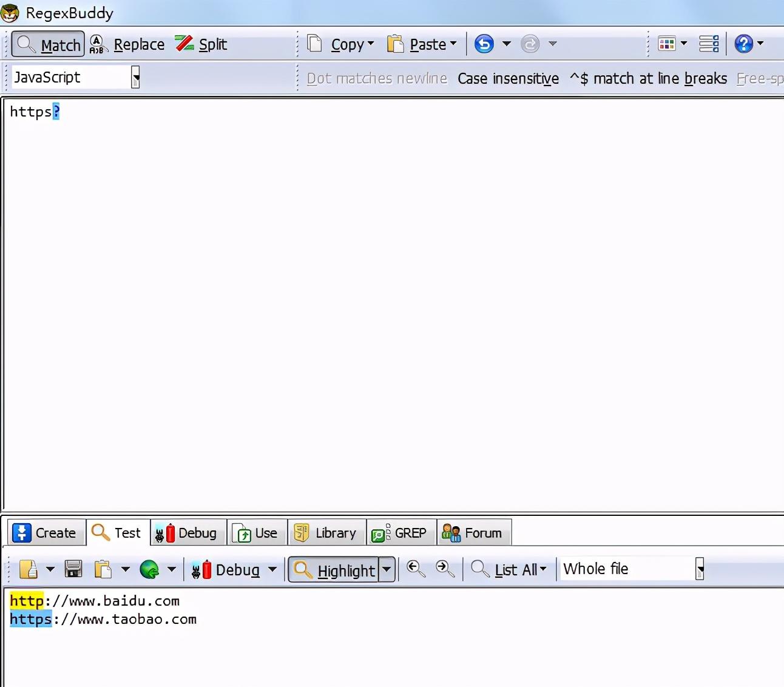Click the blue Undo arrow icon
Viewport: 784px width, 687px height.
point(484,44)
